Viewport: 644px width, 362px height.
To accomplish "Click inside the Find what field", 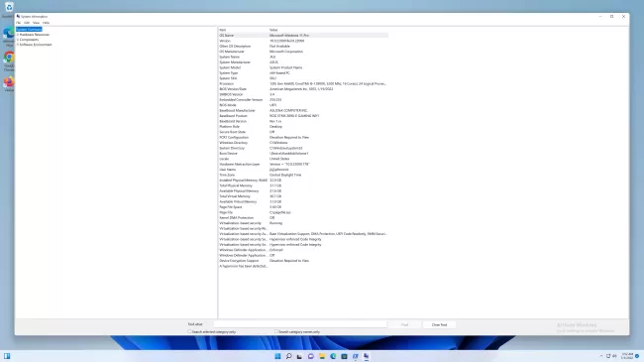I will [300, 324].
